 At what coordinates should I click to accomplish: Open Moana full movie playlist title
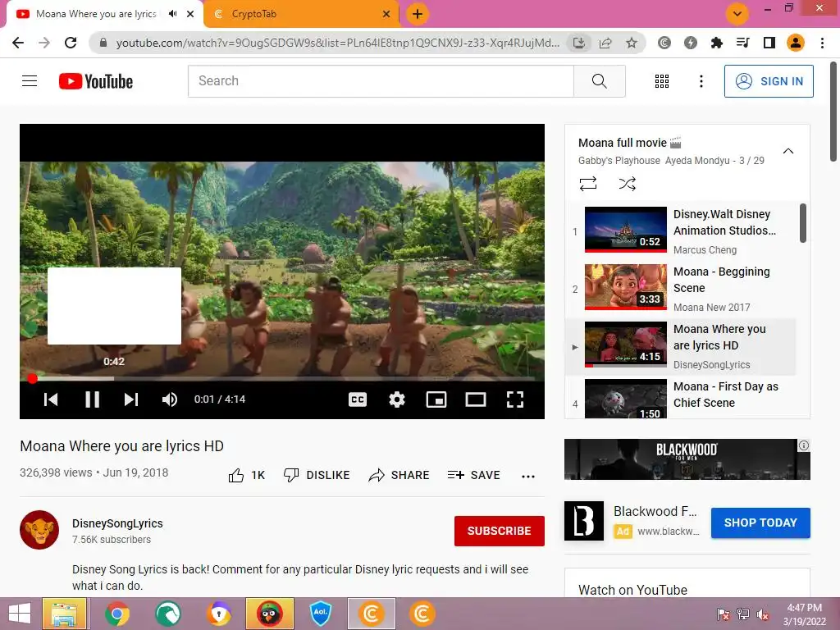point(622,143)
